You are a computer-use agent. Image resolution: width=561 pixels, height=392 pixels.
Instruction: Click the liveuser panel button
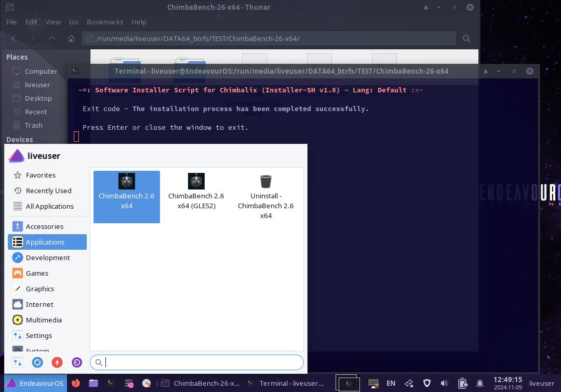coord(542,383)
